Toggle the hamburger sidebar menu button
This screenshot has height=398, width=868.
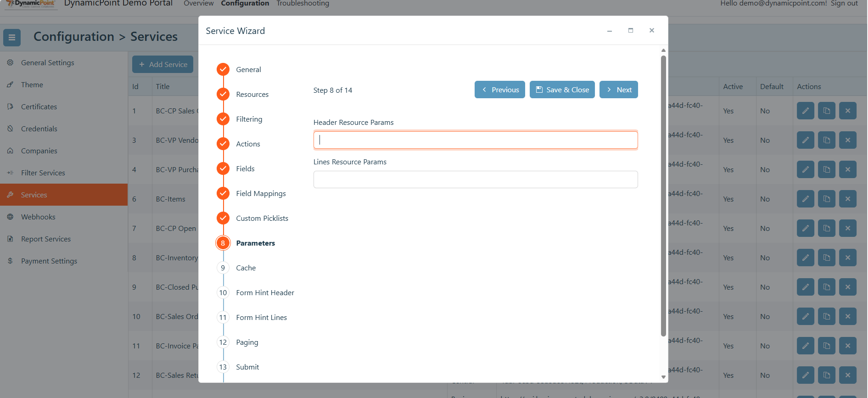(x=12, y=38)
